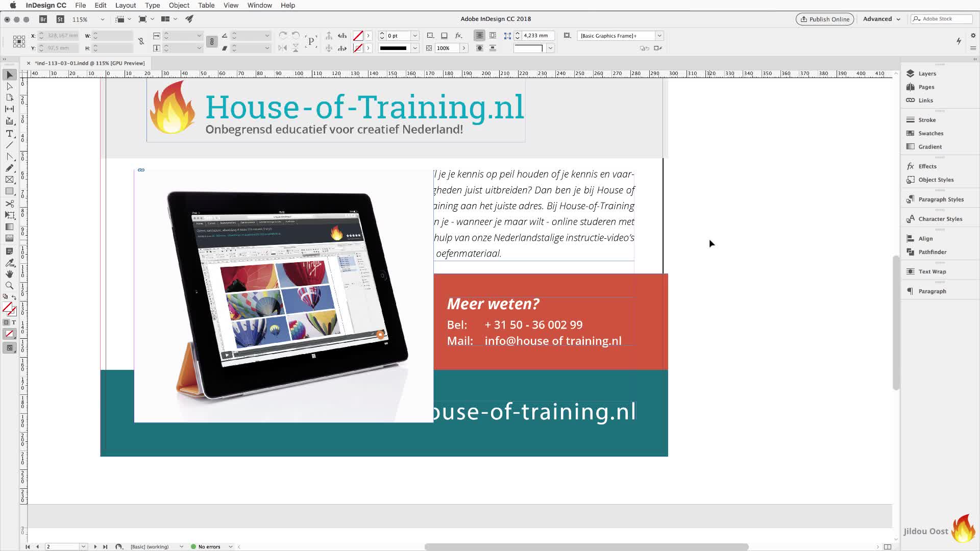Viewport: 980px width, 551px height.
Task: Select the Hand tool
Action: click(x=9, y=274)
